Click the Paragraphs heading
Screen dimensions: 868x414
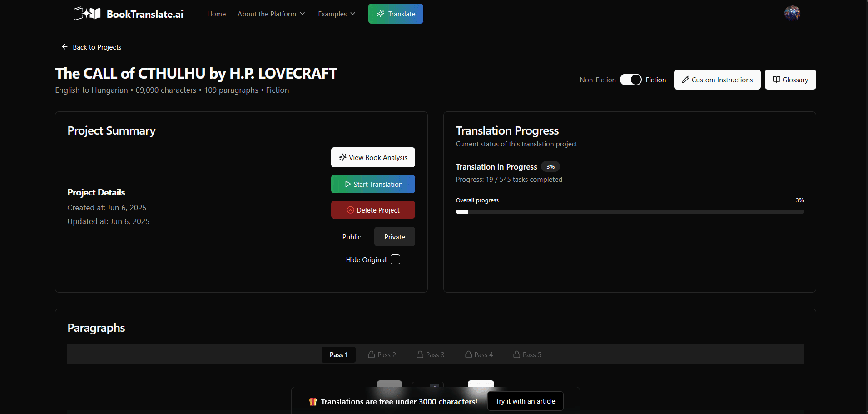coord(96,328)
